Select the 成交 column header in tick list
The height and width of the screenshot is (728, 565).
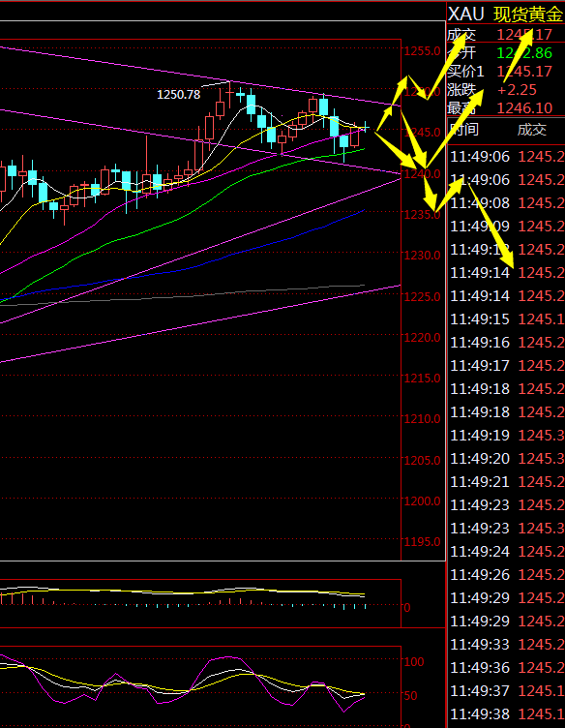click(532, 130)
